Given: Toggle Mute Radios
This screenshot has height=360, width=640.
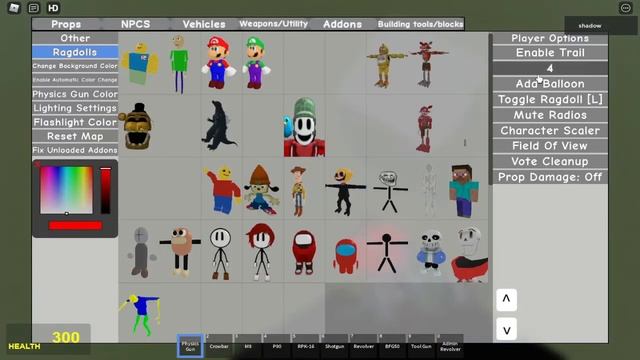Looking at the screenshot, I should click(x=550, y=115).
